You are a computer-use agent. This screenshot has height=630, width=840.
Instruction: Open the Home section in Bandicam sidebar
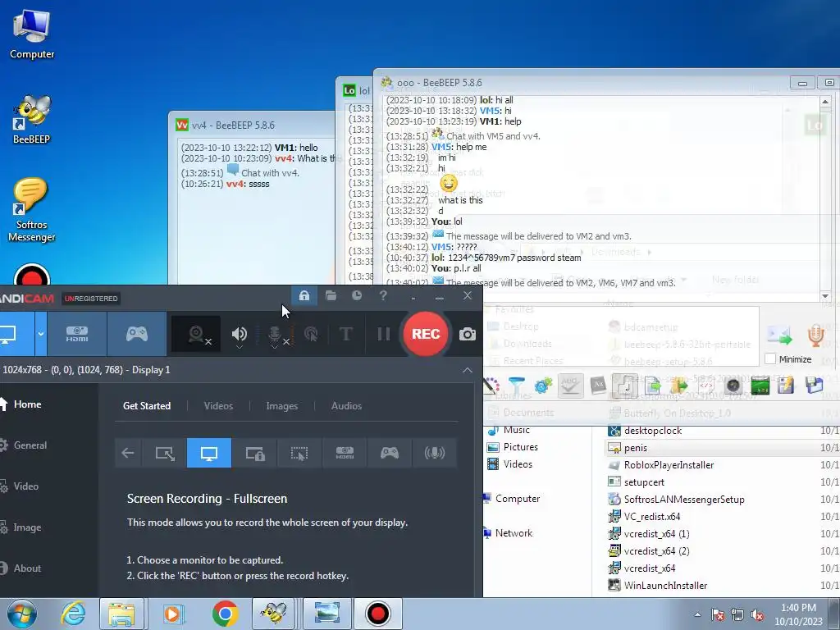[x=27, y=404]
